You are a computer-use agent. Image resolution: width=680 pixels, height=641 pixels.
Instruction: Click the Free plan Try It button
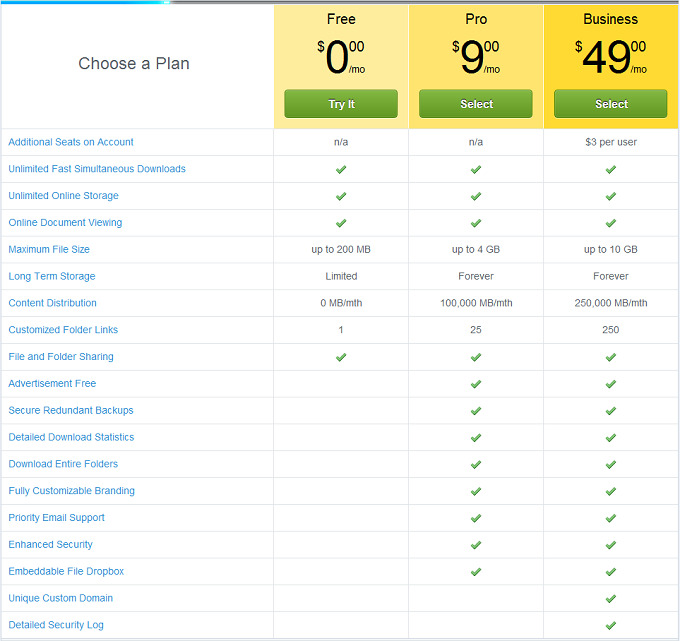tap(341, 104)
